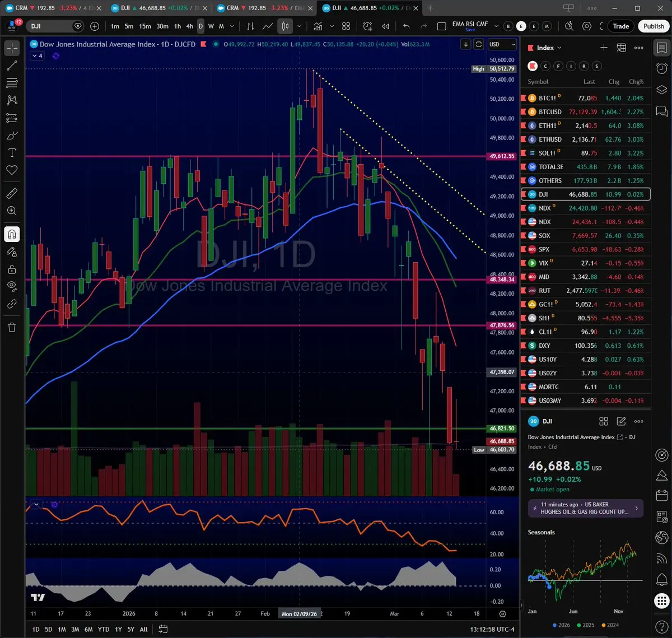The width and height of the screenshot is (672, 638).
Task: Set the 4h timeframe
Action: pos(189,26)
